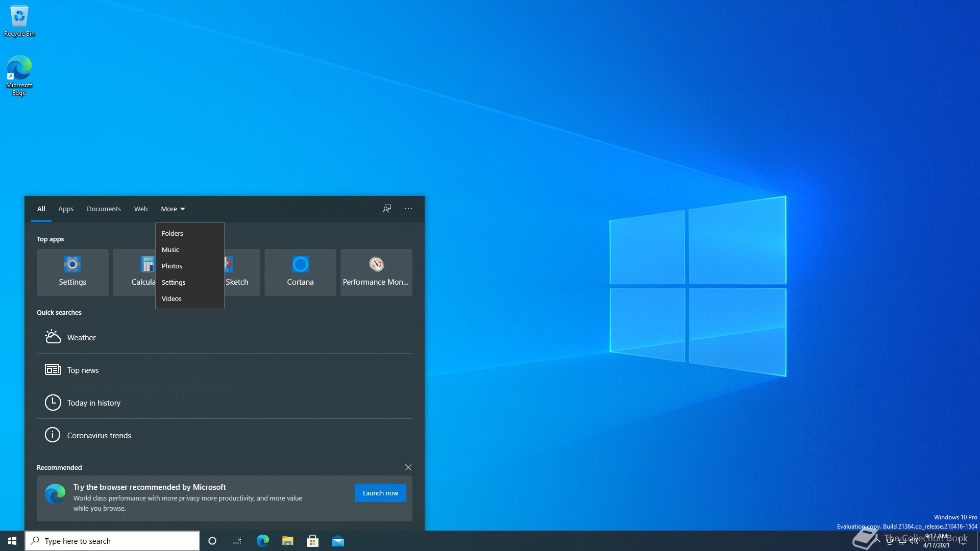Switch to the All search tab

41,209
